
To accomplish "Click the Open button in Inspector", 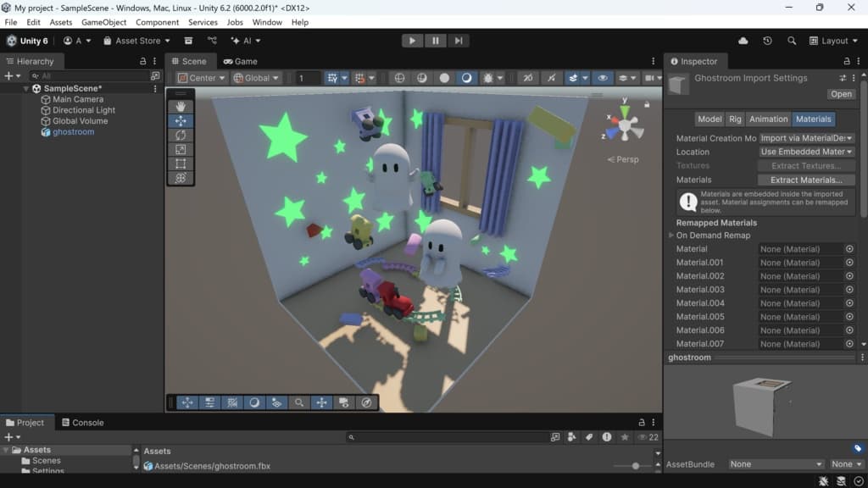I will tap(841, 94).
